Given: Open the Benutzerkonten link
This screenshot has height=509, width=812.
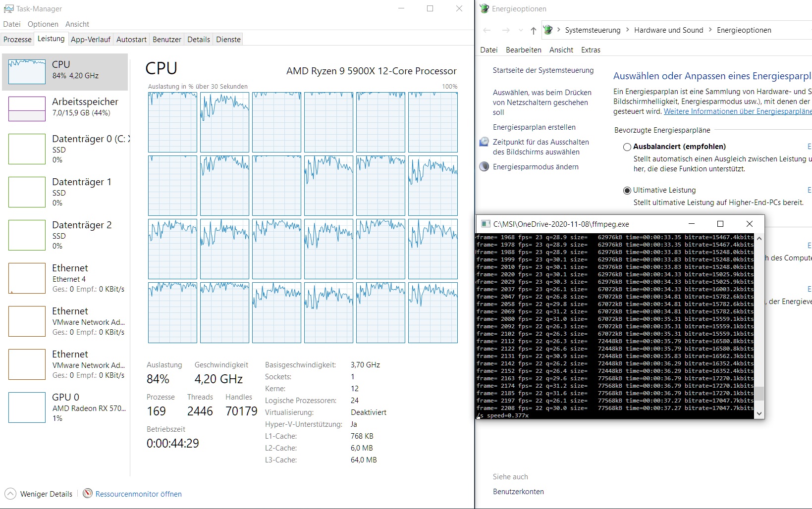Looking at the screenshot, I should [518, 492].
